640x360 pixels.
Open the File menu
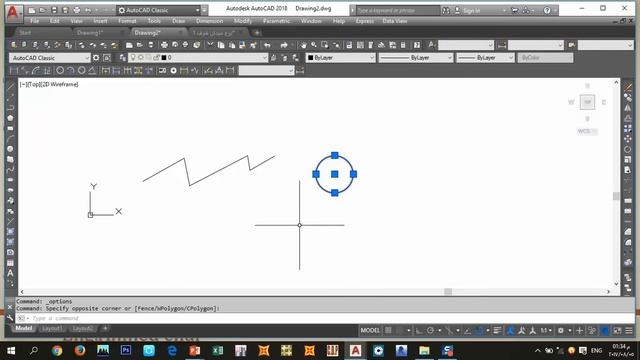(35, 21)
